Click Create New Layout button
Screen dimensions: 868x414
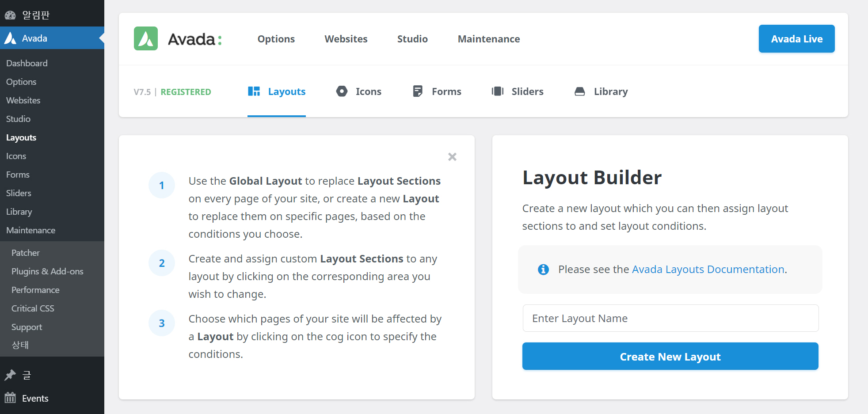click(670, 356)
